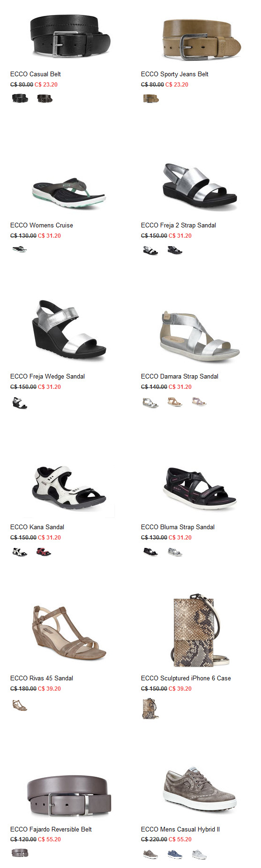
Task: View the ECCO Damara Strap Sandal image
Action: point(200,336)
